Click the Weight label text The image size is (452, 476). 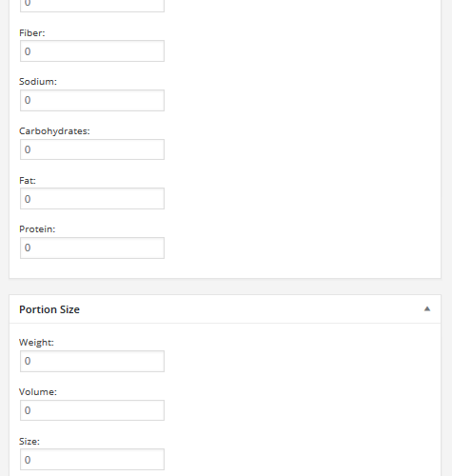tap(36, 343)
